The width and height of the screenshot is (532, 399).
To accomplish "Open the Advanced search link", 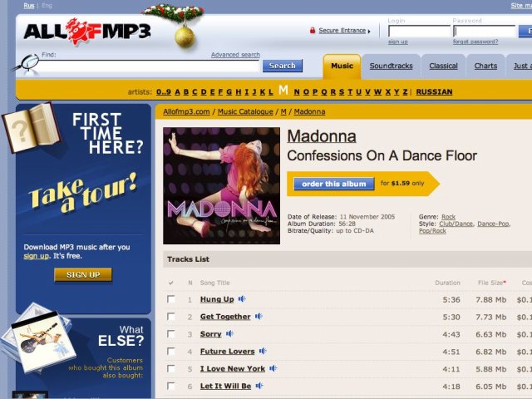I will [x=235, y=55].
